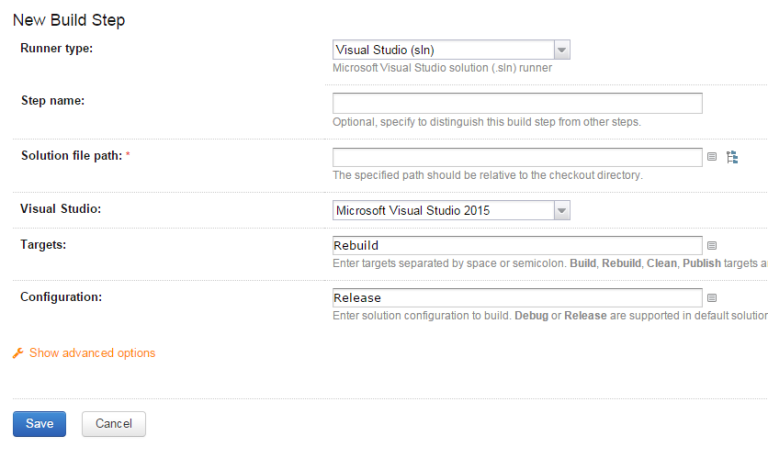Click the "Configuration:" label
This screenshot has height=458, width=768.
(60, 296)
